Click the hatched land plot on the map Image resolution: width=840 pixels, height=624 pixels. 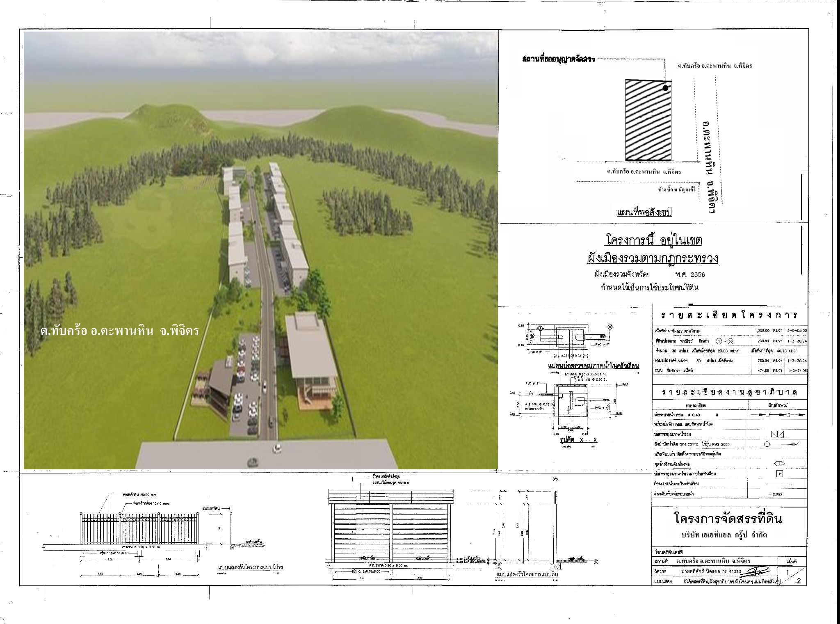tap(648, 120)
